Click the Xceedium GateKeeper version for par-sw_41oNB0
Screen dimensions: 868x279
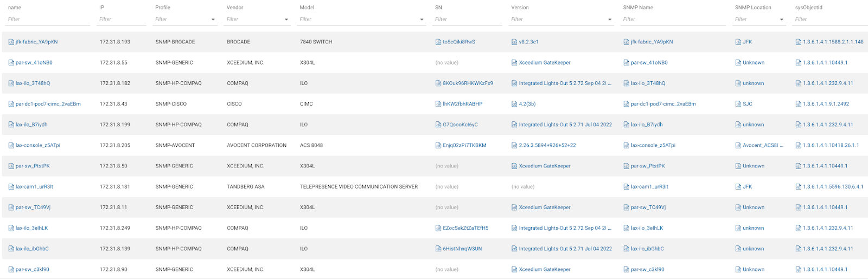click(545, 63)
